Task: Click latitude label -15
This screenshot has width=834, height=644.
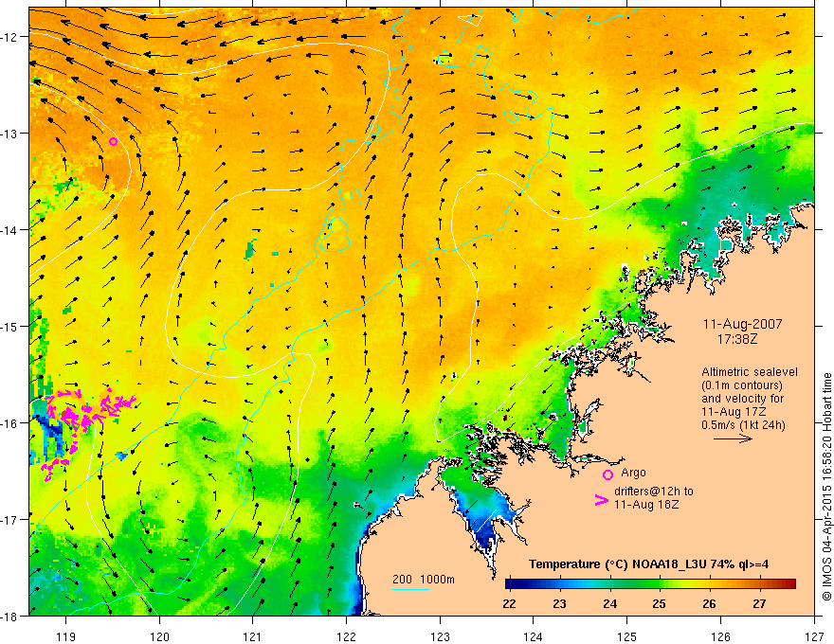Action: pos(9,326)
